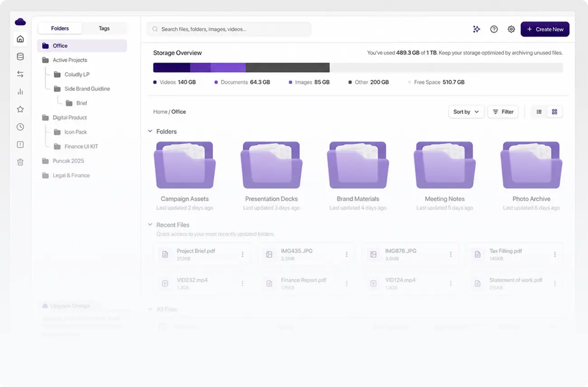Switch to the Folders tab
Image resolution: width=588 pixels, height=387 pixels.
[60, 28]
